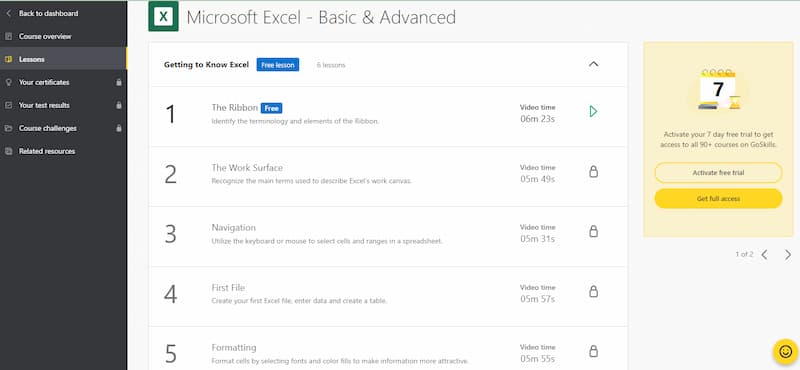The width and height of the screenshot is (800, 370).
Task: Click 'Identify the terminology and elements' description
Action: [295, 121]
